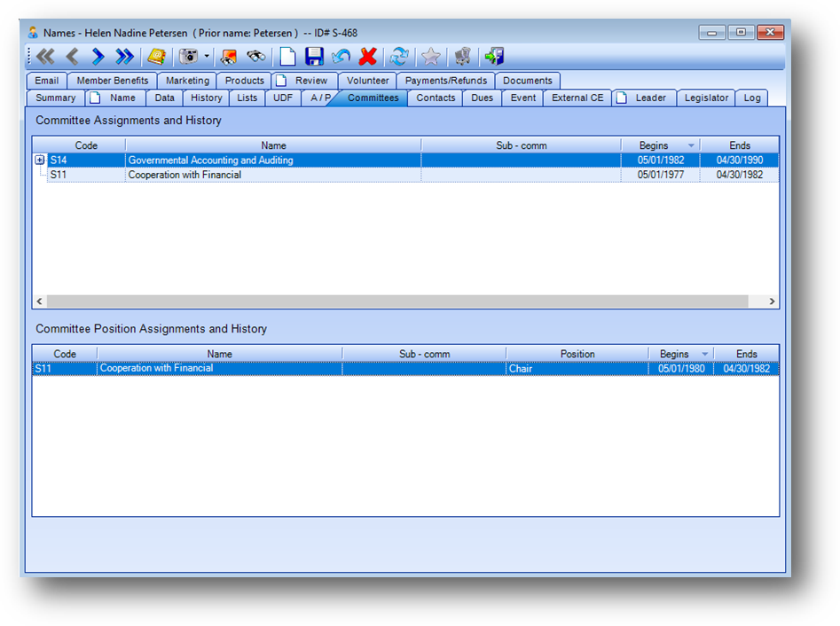Click Sub - comm header in assignments grid
The width and height of the screenshot is (840, 626).
pyautogui.click(x=522, y=145)
